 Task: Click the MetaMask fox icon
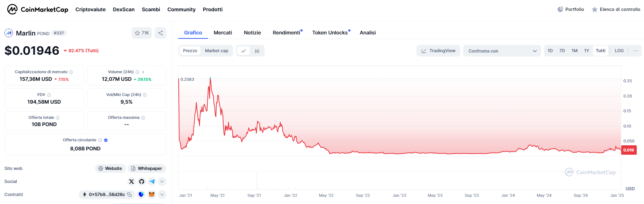151,195
